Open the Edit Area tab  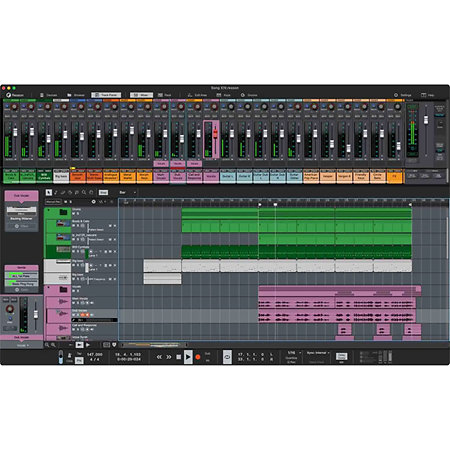[x=197, y=95]
